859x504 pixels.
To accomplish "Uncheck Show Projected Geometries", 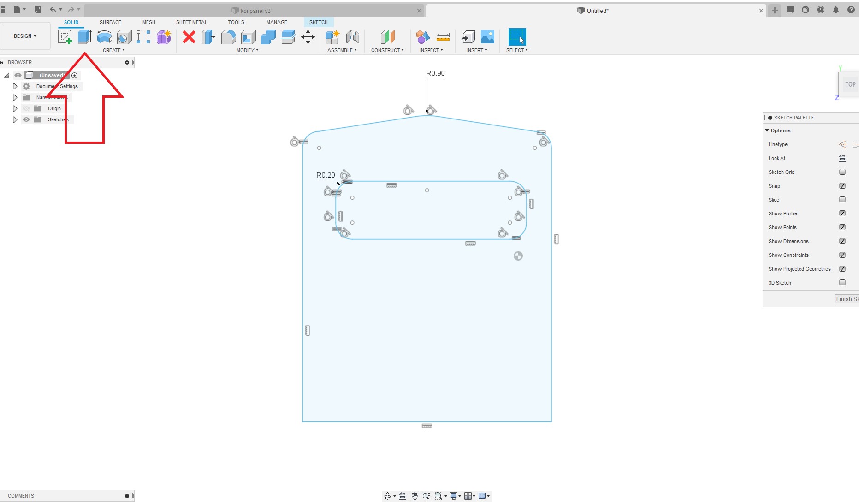I will (x=842, y=269).
